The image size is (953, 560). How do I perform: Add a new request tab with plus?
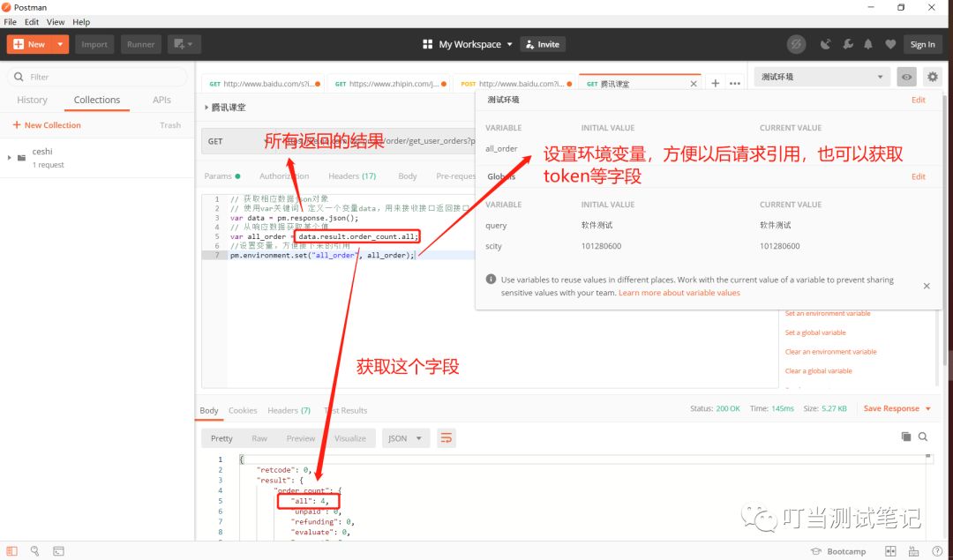click(716, 83)
